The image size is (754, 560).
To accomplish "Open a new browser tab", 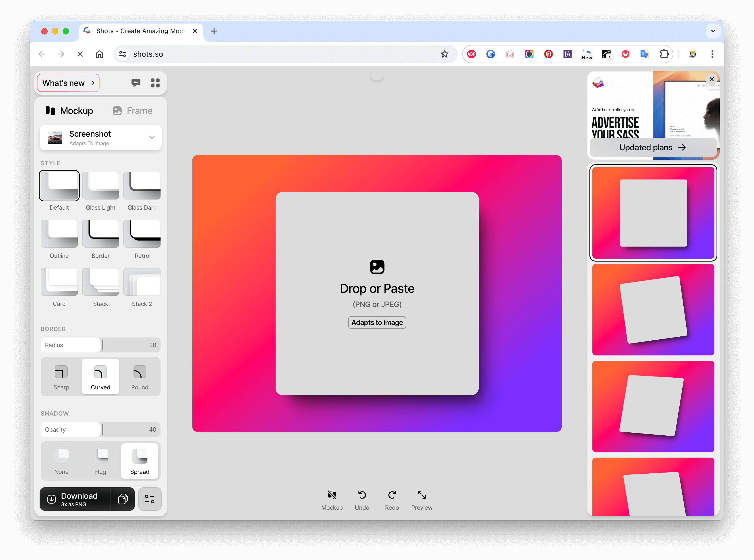I will [x=214, y=31].
